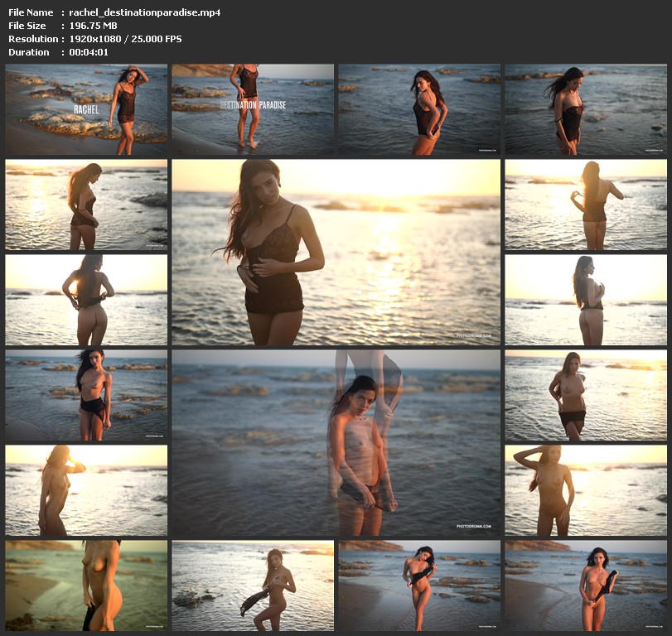Image resolution: width=672 pixels, height=636 pixels.
Task: Open the thumbnail showing DESTINATION PARADISE title
Action: point(253,109)
